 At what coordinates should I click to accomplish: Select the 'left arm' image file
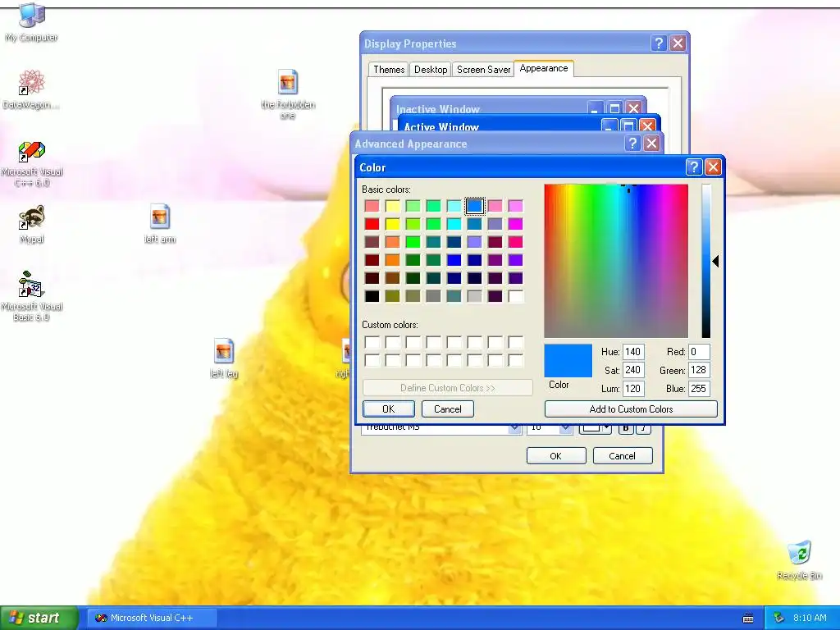pos(160,224)
